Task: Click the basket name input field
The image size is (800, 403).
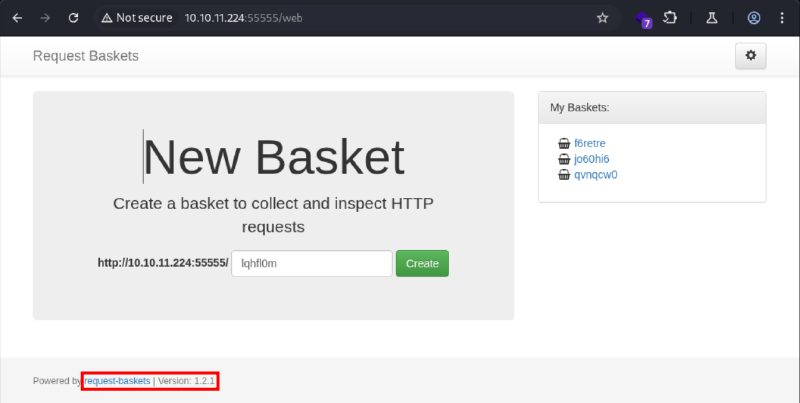Action: [312, 263]
